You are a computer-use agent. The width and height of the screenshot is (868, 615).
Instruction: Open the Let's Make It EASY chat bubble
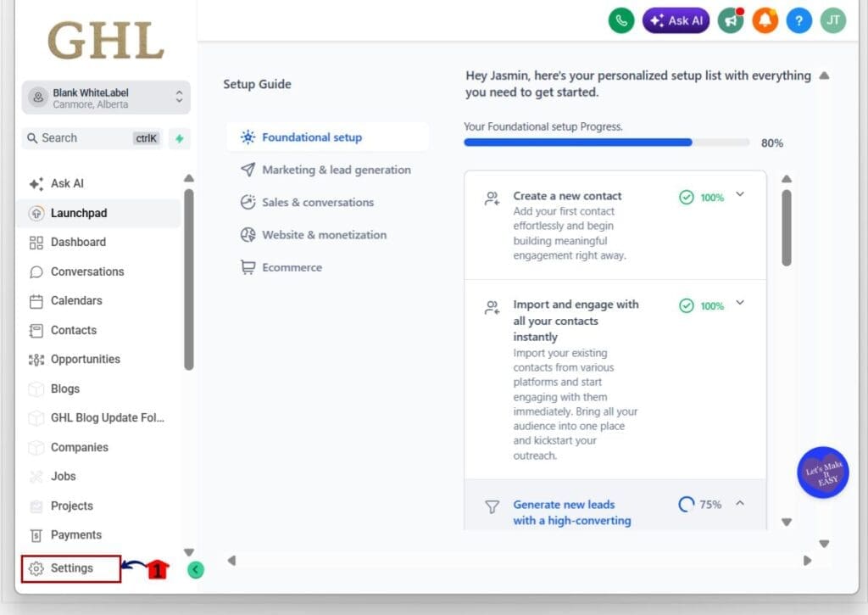tap(822, 472)
